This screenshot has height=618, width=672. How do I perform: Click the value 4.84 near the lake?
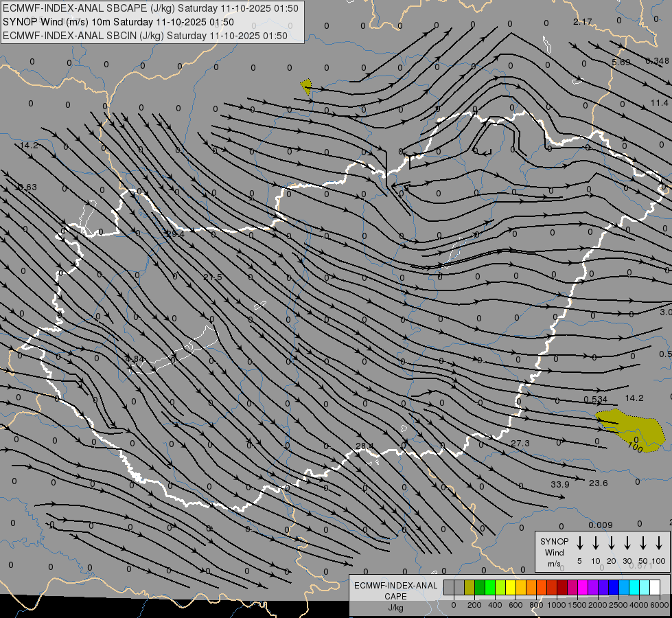click(135, 358)
